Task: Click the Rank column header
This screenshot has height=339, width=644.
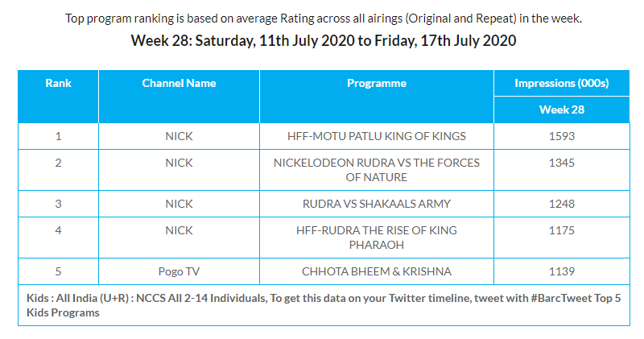Action: coord(58,83)
